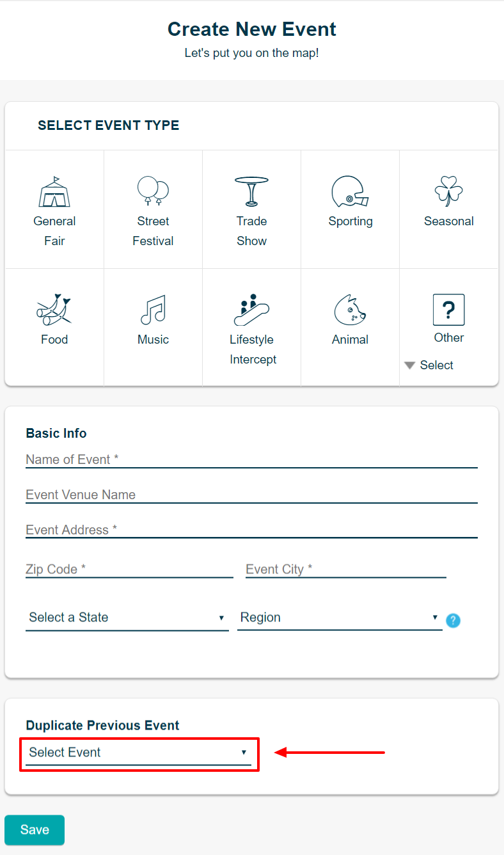This screenshot has width=504, height=855.
Task: Expand the Select Event duplicate dropdown
Action: (x=138, y=753)
